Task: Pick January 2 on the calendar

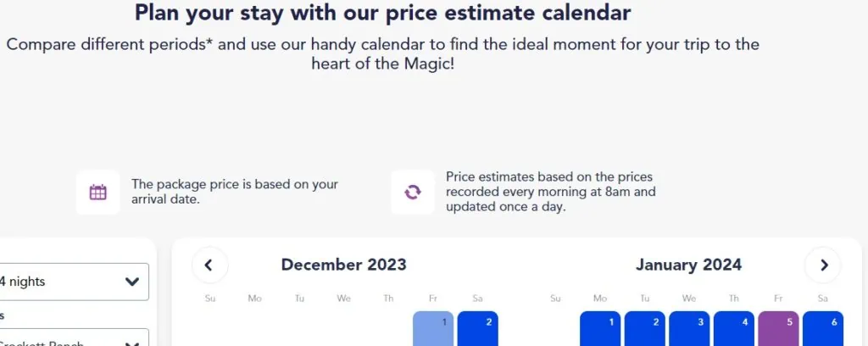Action: tap(645, 329)
